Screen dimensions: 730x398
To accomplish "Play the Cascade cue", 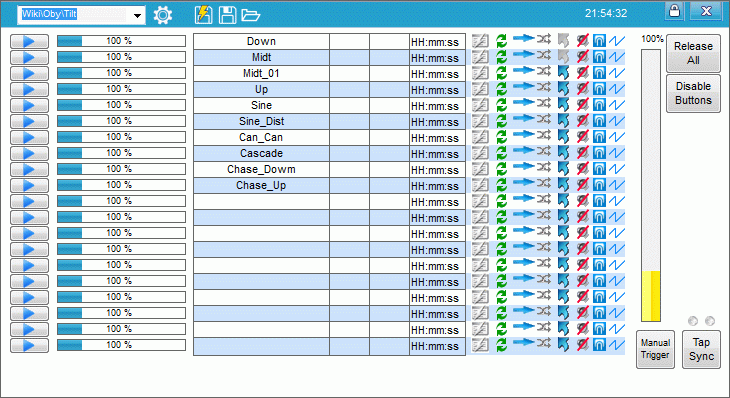I will tap(29, 153).
